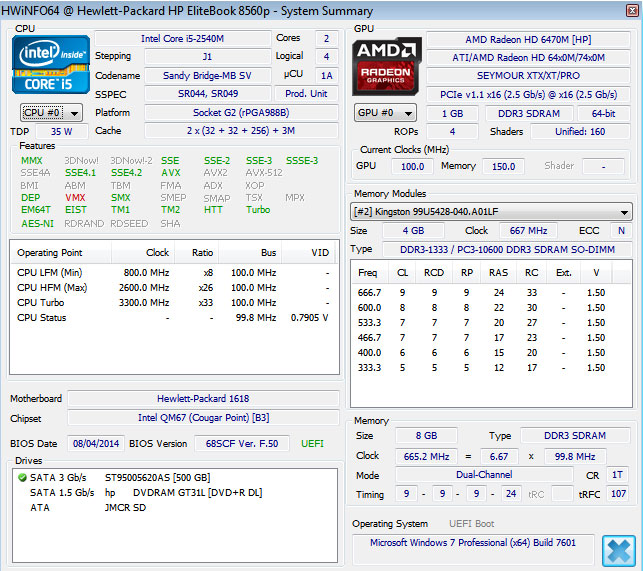Click the SSPEC SR044, SR049 field

[207, 94]
